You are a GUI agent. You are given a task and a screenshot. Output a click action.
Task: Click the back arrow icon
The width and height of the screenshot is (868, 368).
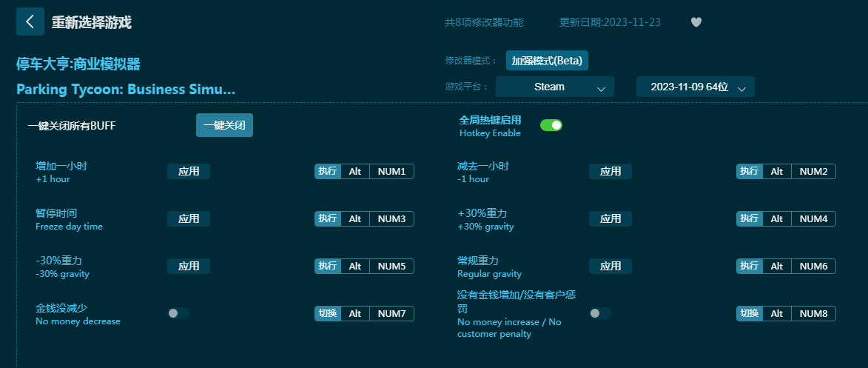pos(30,21)
